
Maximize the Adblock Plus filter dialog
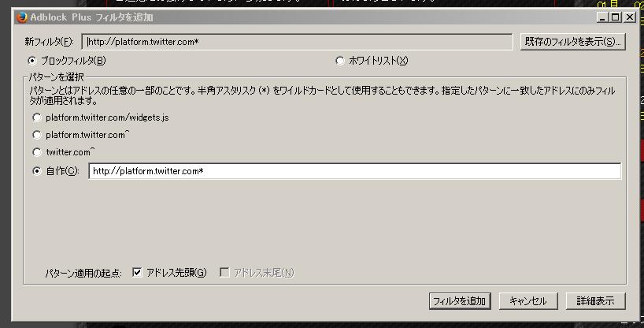tap(615, 17)
